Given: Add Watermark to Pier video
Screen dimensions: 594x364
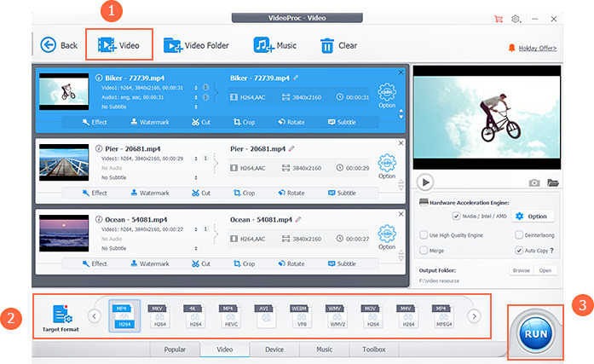Looking at the screenshot, I should 150,193.
